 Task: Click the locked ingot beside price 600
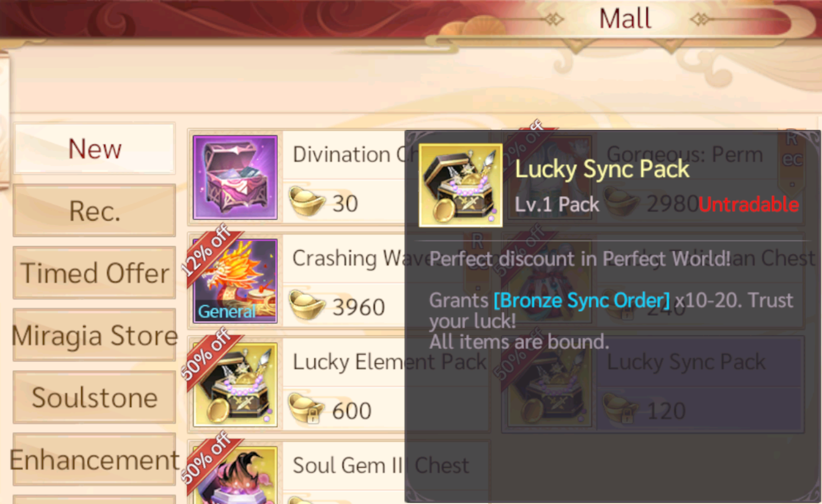pyautogui.click(x=306, y=410)
